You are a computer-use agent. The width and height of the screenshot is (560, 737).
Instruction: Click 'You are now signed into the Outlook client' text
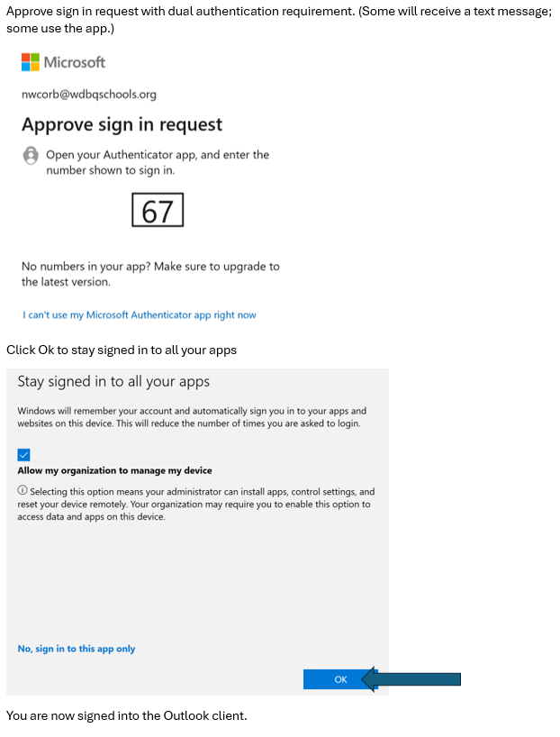click(x=126, y=715)
